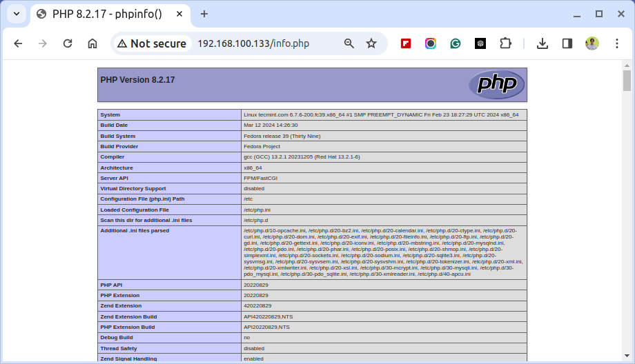Viewport: 635px width, 364px height.
Task: Open the colorful circle camera extension
Action: coord(431,43)
